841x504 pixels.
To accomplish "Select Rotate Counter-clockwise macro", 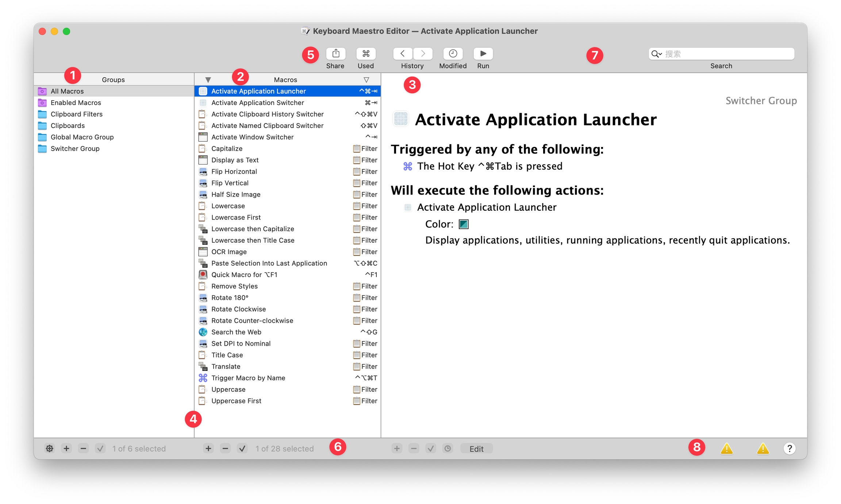I will coord(288,321).
